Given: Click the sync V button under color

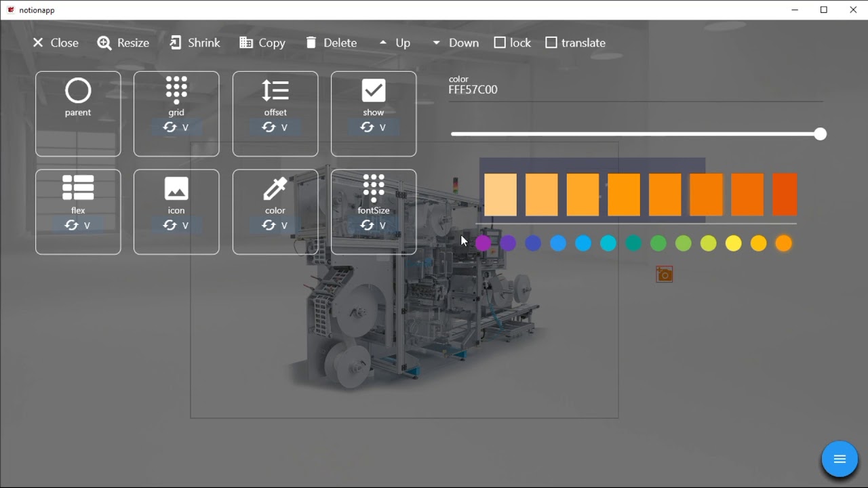Looking at the screenshot, I should point(275,225).
